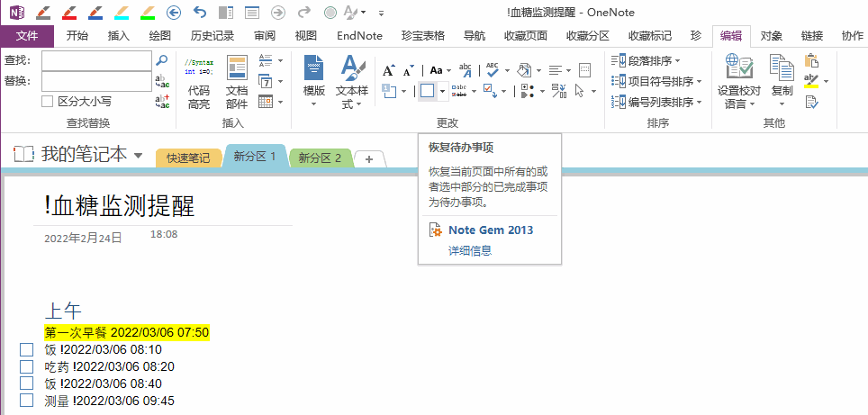
Task: Select the red pen in quick access toolbar
Action: click(69, 12)
